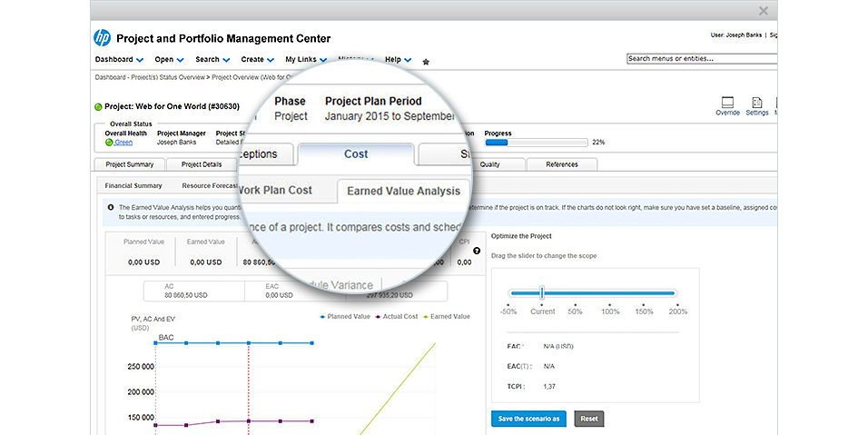Click the info icon beside Earned Value description

click(110, 208)
